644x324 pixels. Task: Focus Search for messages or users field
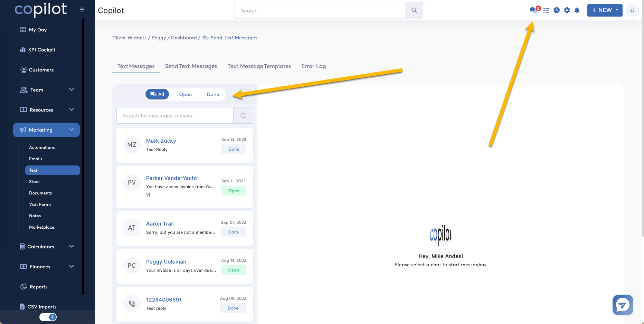[175, 116]
